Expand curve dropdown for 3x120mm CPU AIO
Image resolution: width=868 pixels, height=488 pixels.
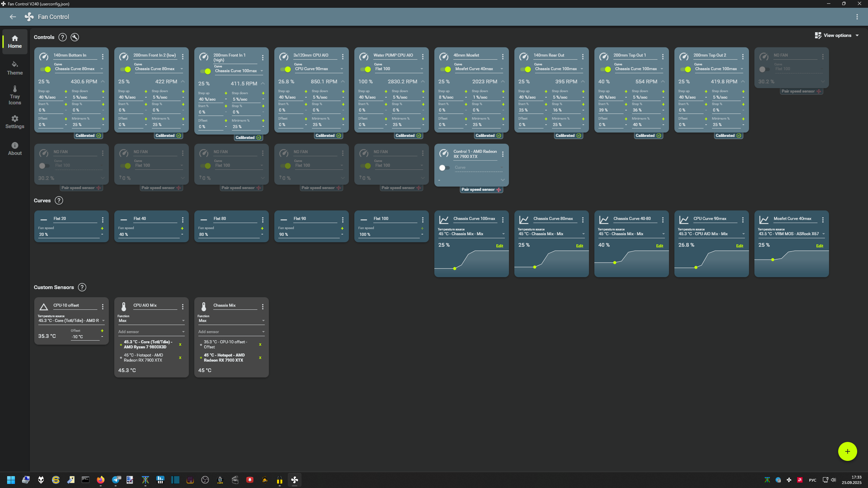pyautogui.click(x=341, y=69)
